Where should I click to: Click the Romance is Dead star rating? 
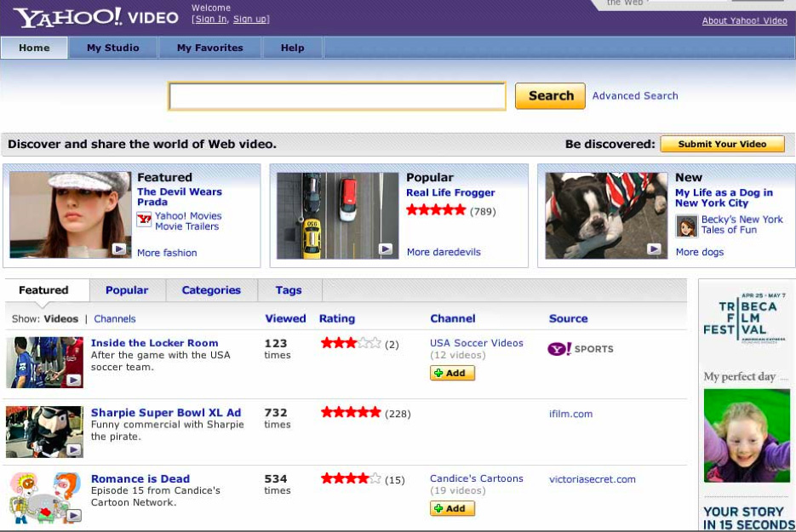tap(351, 478)
